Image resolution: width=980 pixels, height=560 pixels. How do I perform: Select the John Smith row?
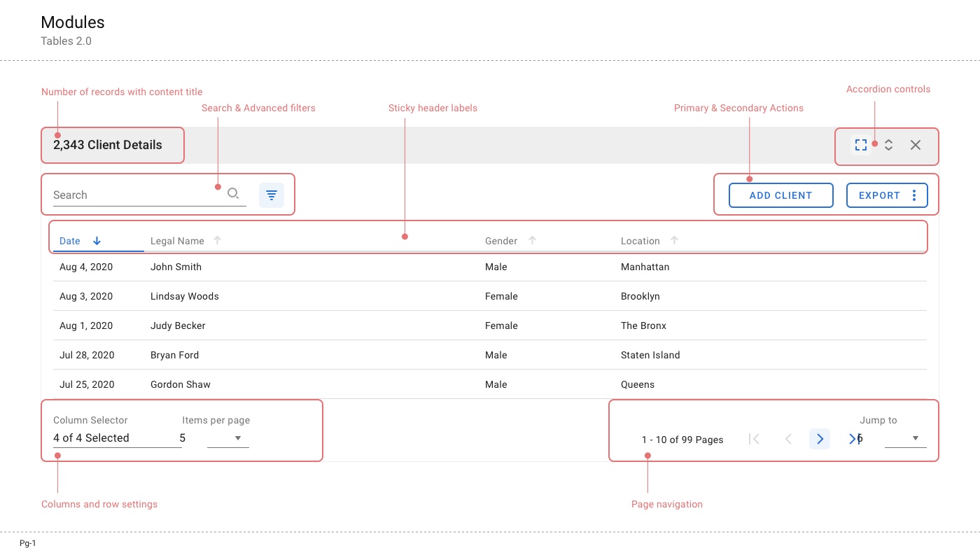[x=176, y=267]
